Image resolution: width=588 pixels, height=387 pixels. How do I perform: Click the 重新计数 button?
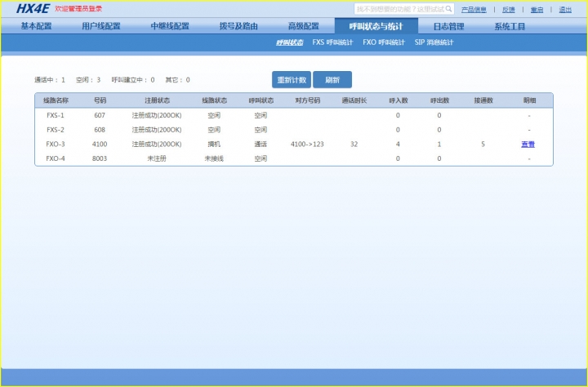tap(292, 79)
